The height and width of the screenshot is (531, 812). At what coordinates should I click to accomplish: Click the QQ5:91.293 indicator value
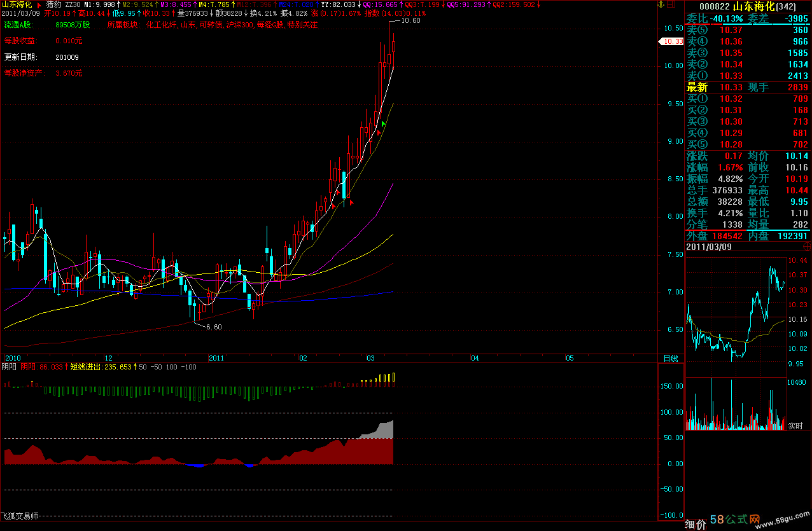(466, 4)
